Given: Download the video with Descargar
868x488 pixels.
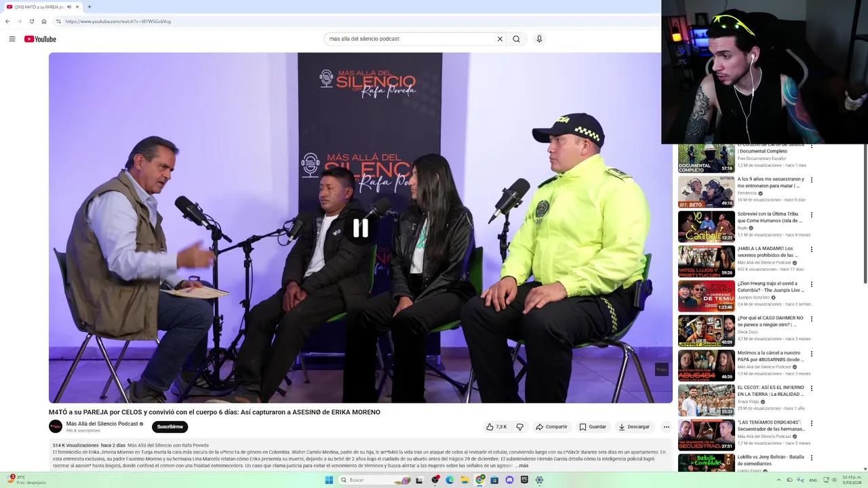Looking at the screenshot, I should 634,427.
